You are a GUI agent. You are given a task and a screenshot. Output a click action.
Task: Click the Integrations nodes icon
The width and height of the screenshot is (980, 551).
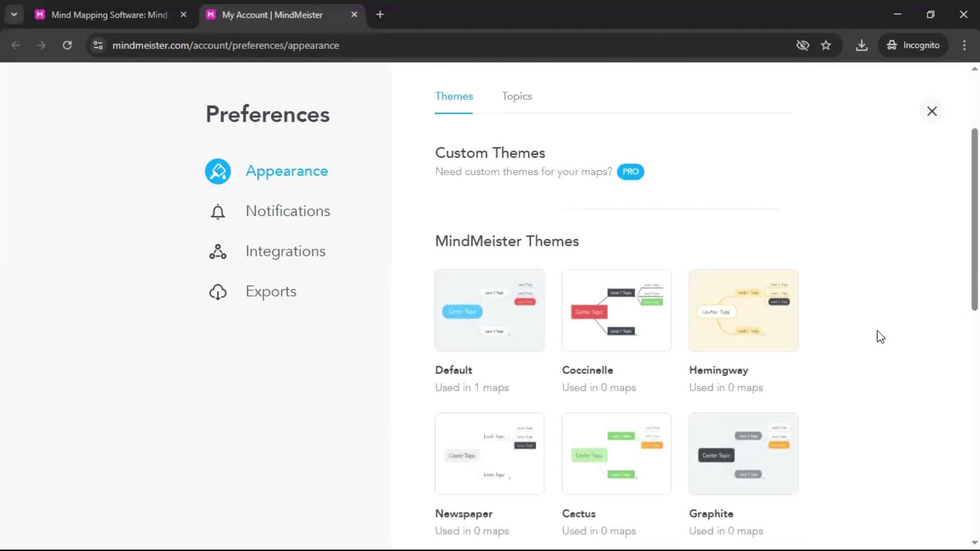(218, 252)
